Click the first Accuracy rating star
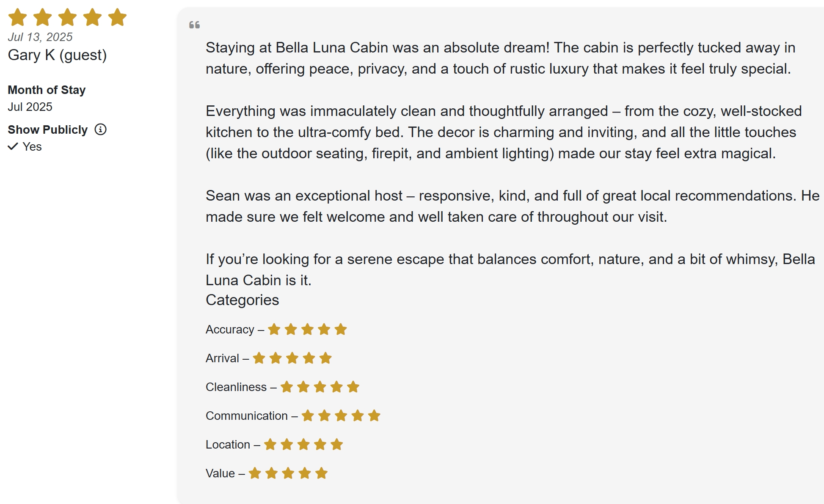The width and height of the screenshot is (824, 504). pos(274,329)
